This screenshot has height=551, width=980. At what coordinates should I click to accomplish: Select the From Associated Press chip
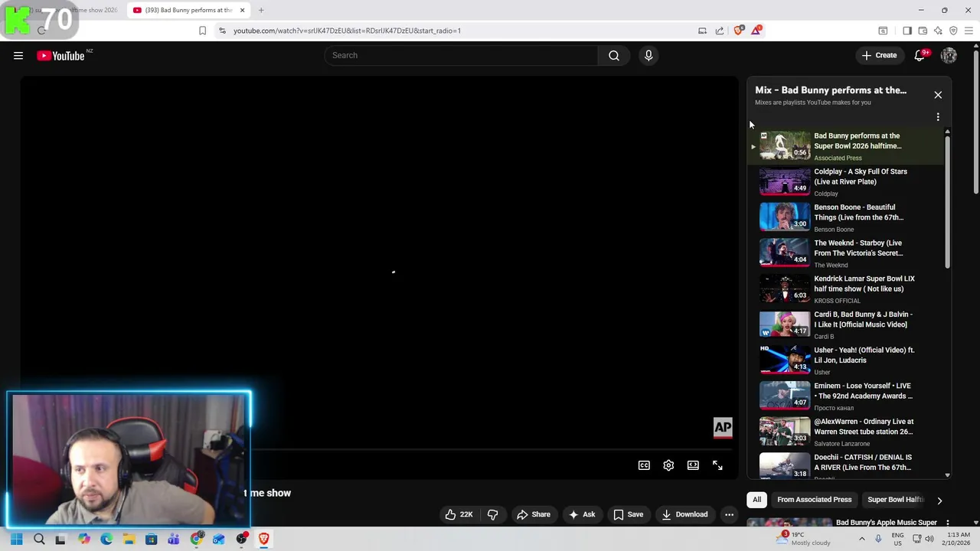tap(814, 500)
